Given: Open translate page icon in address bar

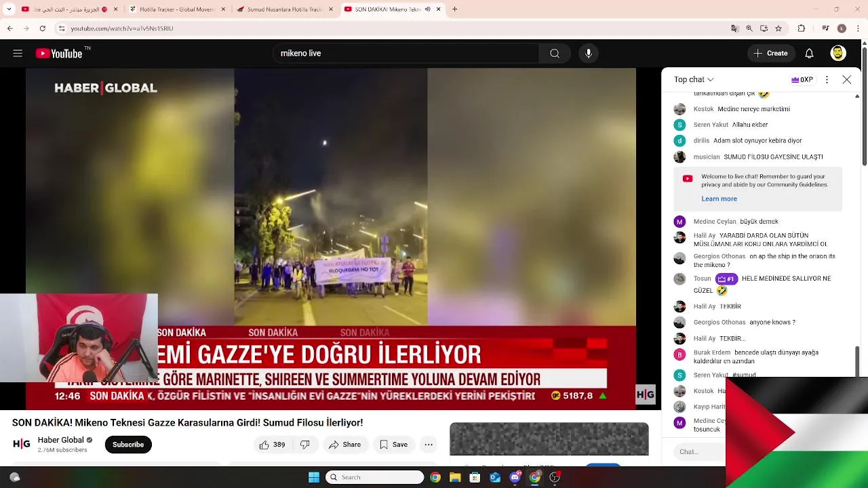Looking at the screenshot, I should click(734, 28).
